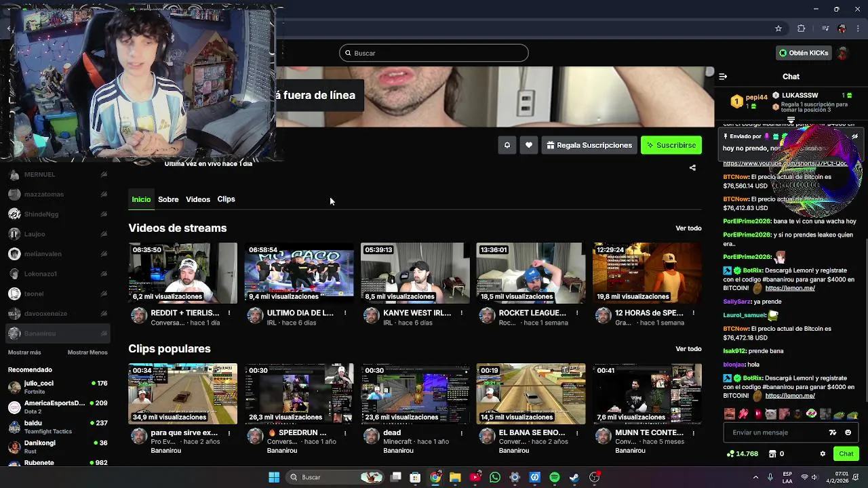
Task: Toggle notifications for ShindeNgg channel
Action: (x=104, y=214)
